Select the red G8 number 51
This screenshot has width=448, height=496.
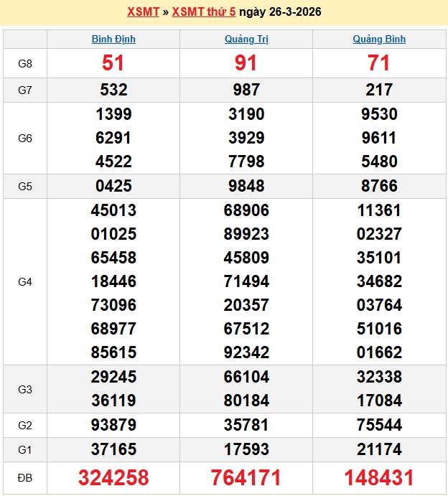tap(113, 64)
